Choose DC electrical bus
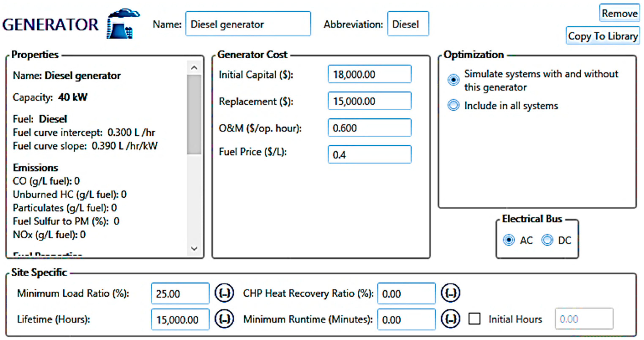644x340 pixels. pyautogui.click(x=547, y=240)
